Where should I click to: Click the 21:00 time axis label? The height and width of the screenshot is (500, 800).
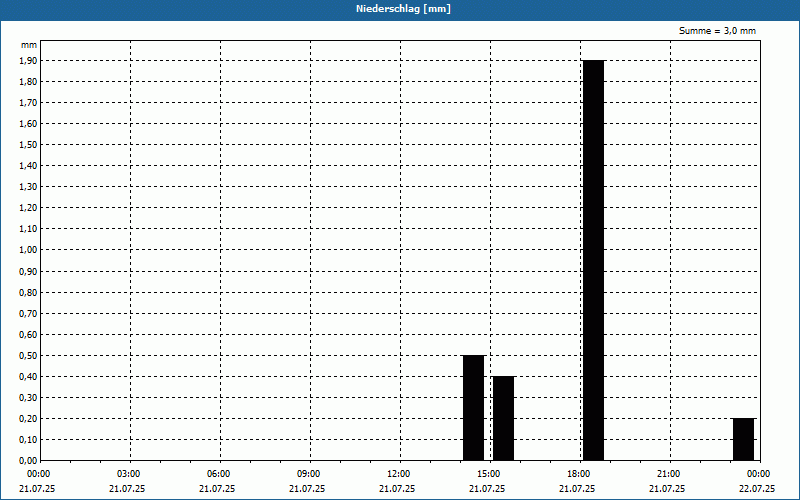669,474
